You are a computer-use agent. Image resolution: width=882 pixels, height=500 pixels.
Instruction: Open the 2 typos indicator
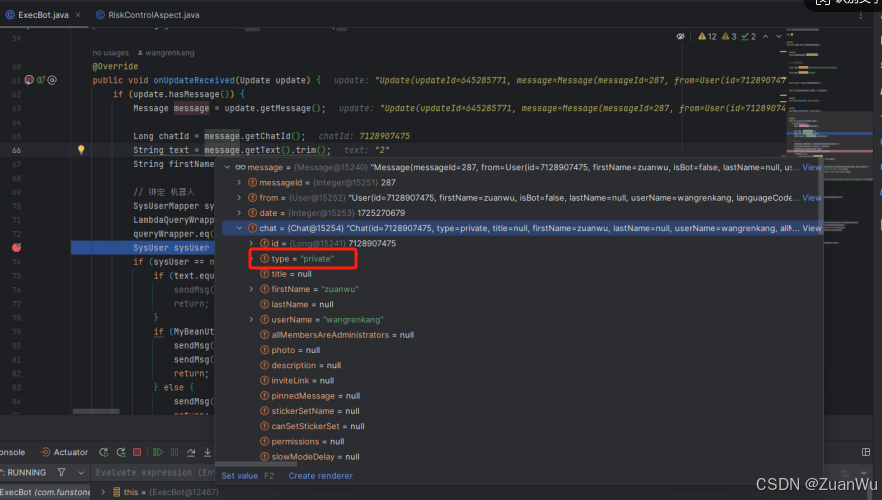tap(749, 37)
